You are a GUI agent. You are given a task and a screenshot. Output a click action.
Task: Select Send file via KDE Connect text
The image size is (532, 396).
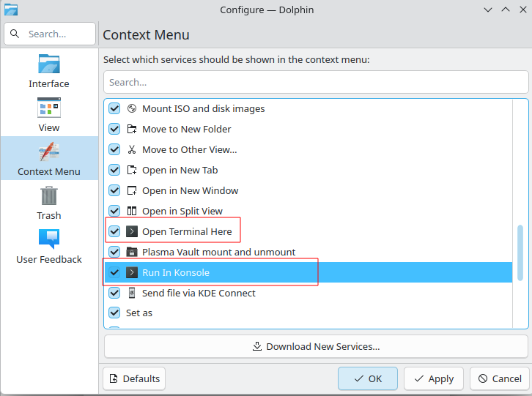tap(199, 293)
